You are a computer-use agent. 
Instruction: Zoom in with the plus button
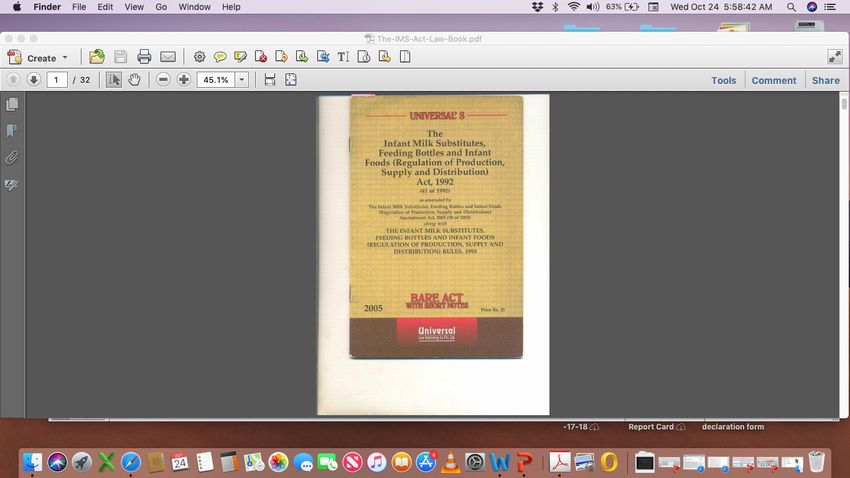[x=184, y=80]
